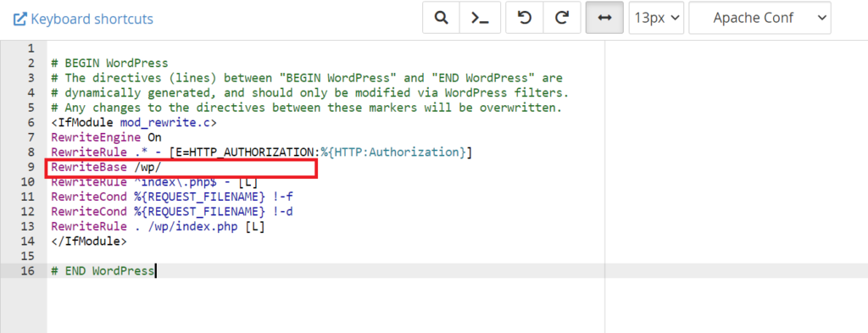868x333 pixels.
Task: Click the 'dynamically generated' comment line
Action: click(309, 93)
